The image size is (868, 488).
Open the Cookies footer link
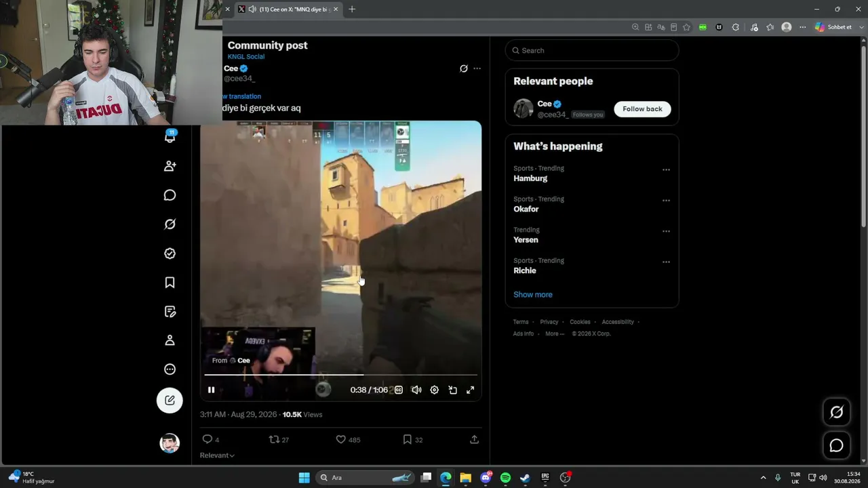click(x=580, y=322)
